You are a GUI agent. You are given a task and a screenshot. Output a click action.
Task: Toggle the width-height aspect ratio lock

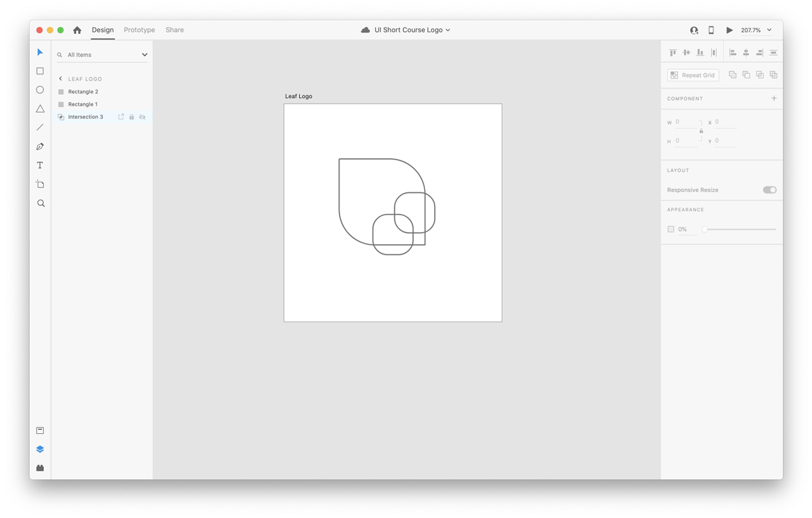(701, 131)
